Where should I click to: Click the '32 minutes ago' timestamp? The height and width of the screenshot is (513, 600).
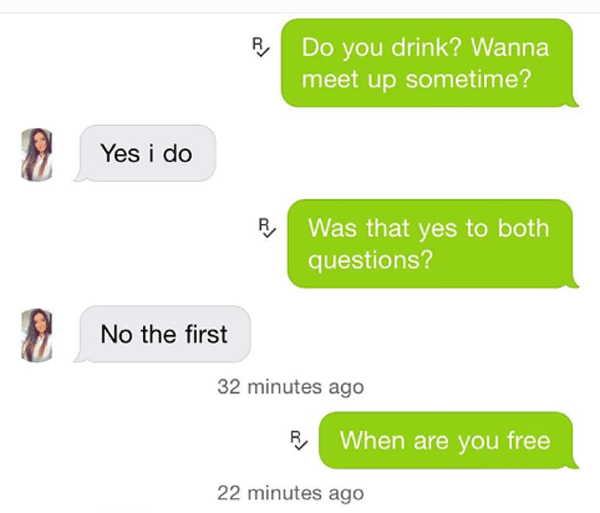[290, 387]
